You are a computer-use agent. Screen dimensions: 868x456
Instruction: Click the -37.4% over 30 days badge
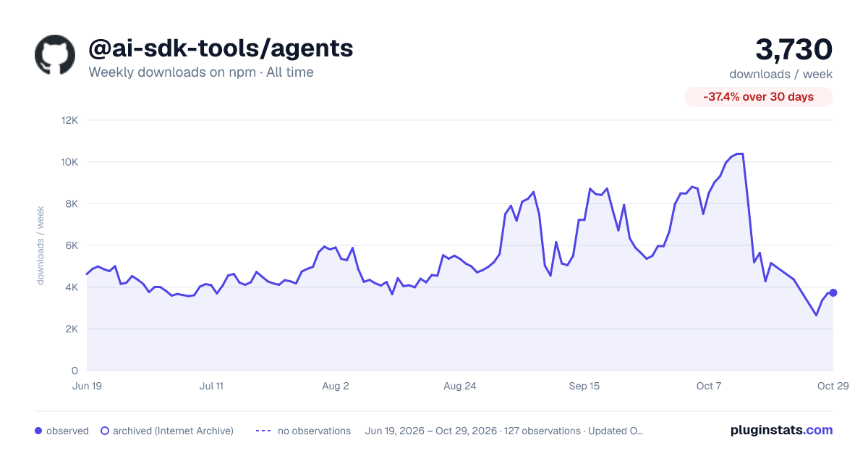759,97
